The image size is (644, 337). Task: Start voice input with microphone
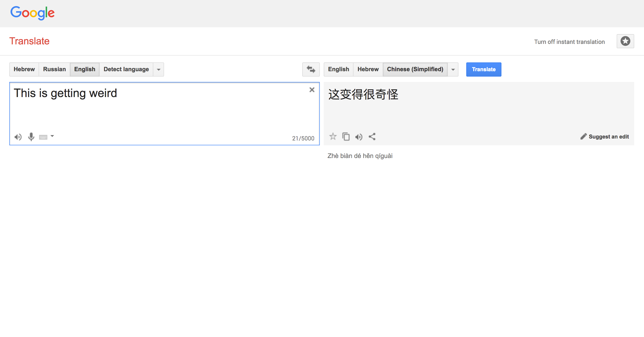click(31, 137)
